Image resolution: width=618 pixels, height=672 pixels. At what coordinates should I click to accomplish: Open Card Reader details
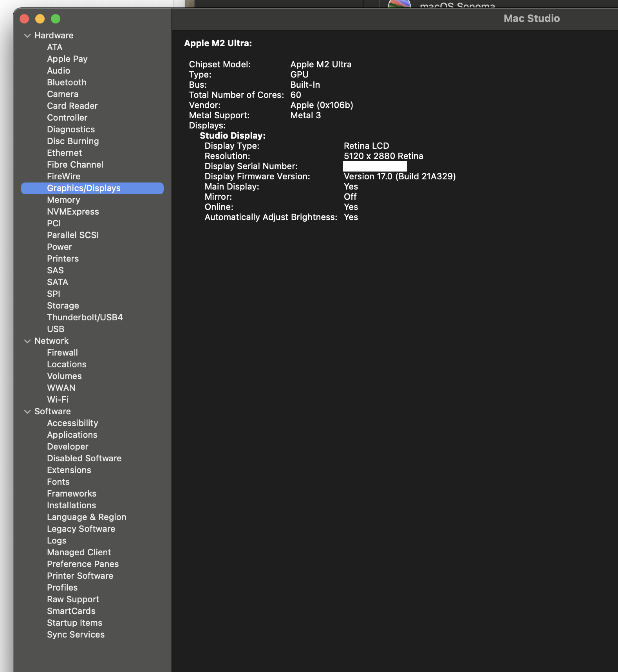[x=72, y=106]
